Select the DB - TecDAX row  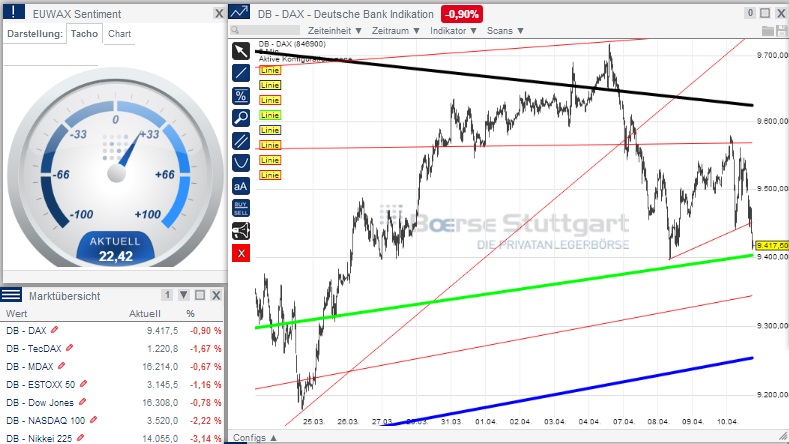(x=113, y=348)
